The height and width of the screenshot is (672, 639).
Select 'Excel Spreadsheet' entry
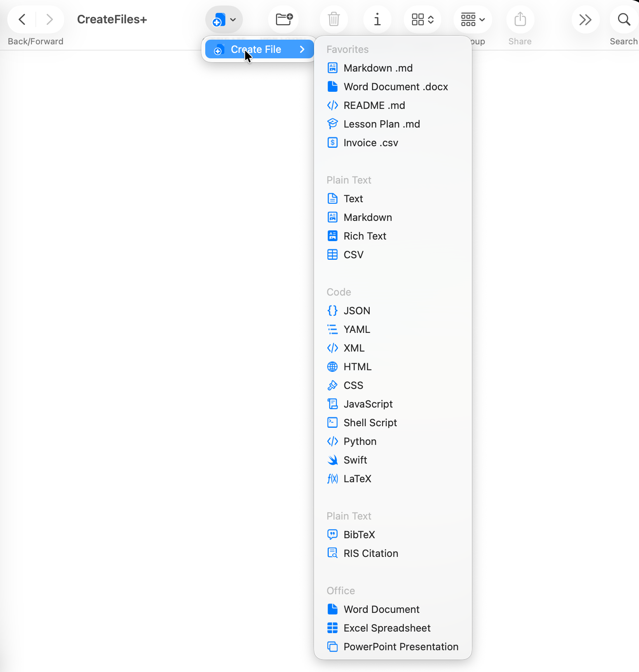point(393,628)
